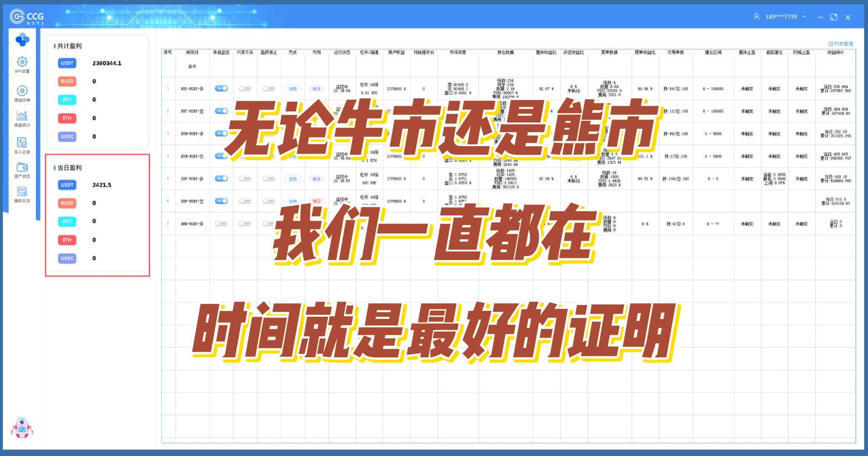Image resolution: width=868 pixels, height=456 pixels.
Task: Expand the account dropdown arrow beside phone number
Action: pyautogui.click(x=804, y=17)
